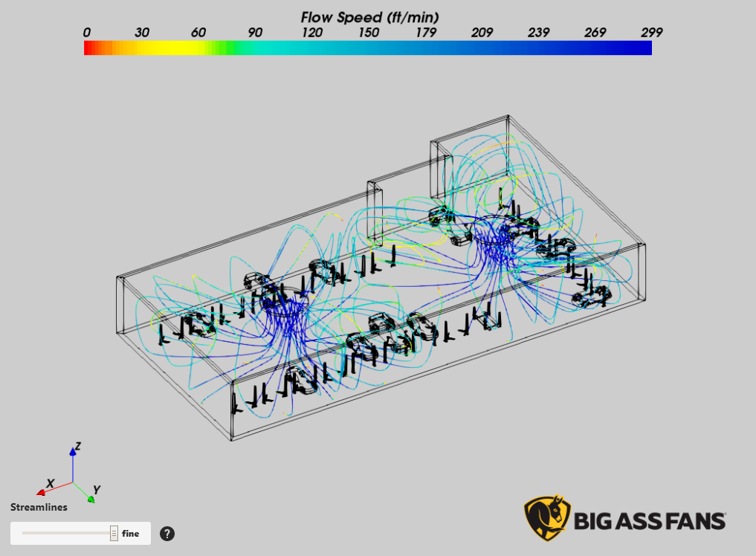756x556 pixels.
Task: Select the blue Z axis arrow
Action: point(74,453)
